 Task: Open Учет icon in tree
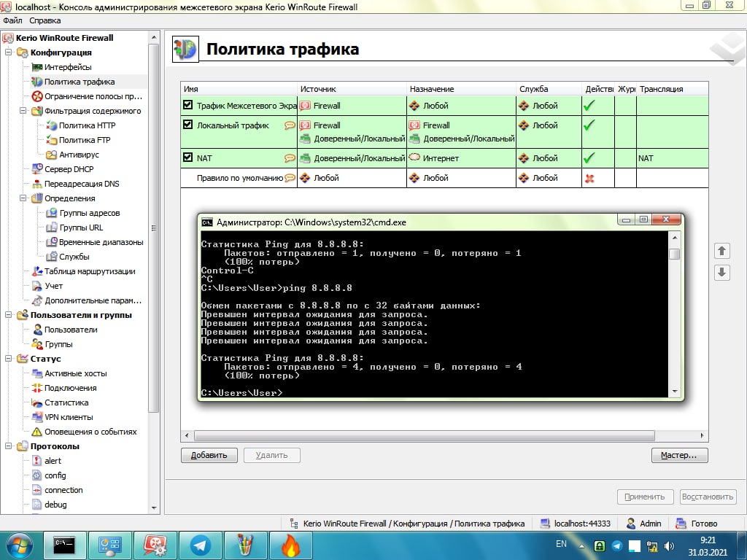(x=36, y=286)
